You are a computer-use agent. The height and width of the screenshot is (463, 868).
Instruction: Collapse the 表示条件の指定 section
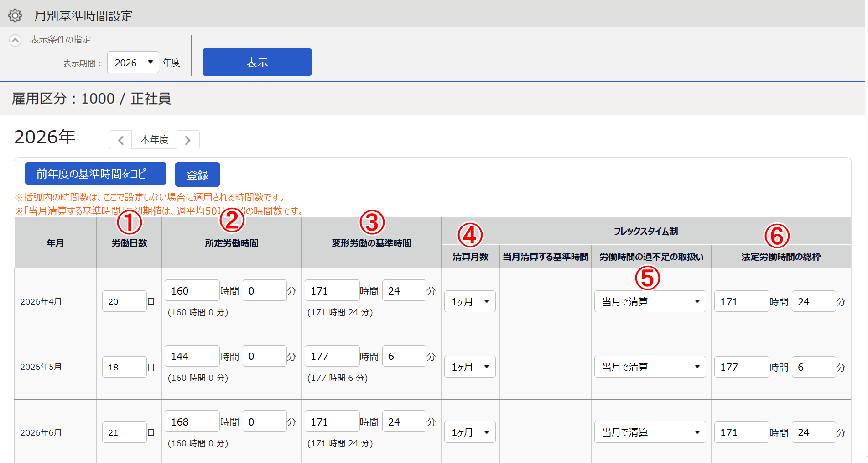[x=15, y=40]
